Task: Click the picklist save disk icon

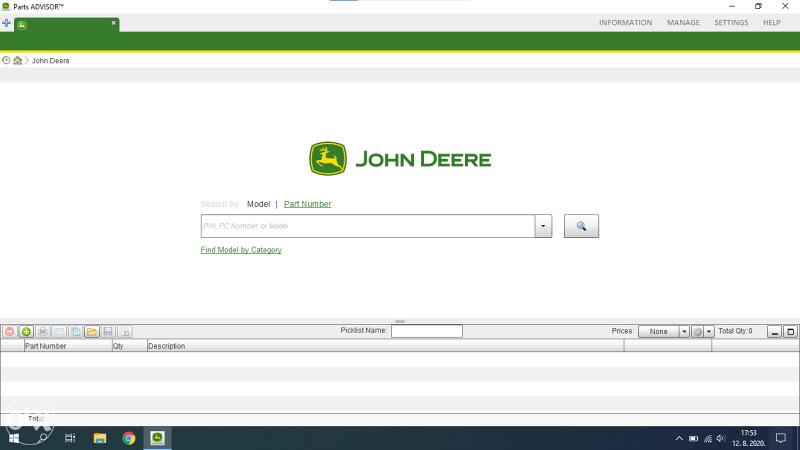Action: coord(108,331)
